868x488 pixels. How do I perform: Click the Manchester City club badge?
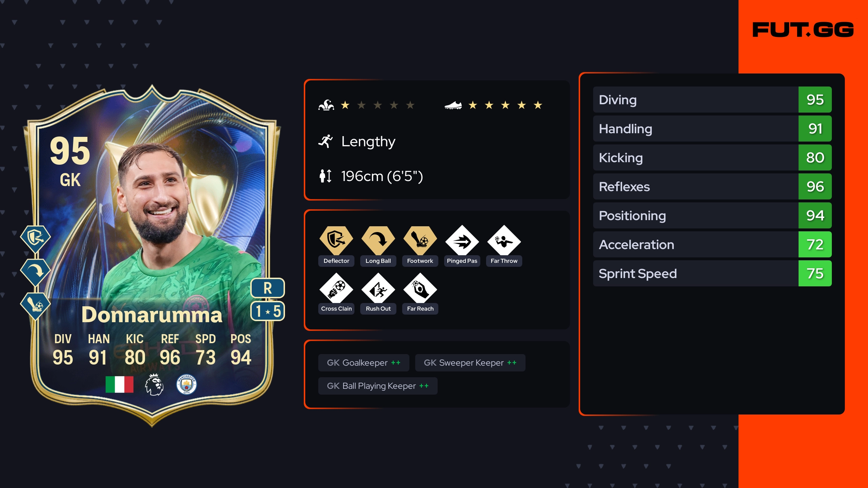pyautogui.click(x=186, y=384)
